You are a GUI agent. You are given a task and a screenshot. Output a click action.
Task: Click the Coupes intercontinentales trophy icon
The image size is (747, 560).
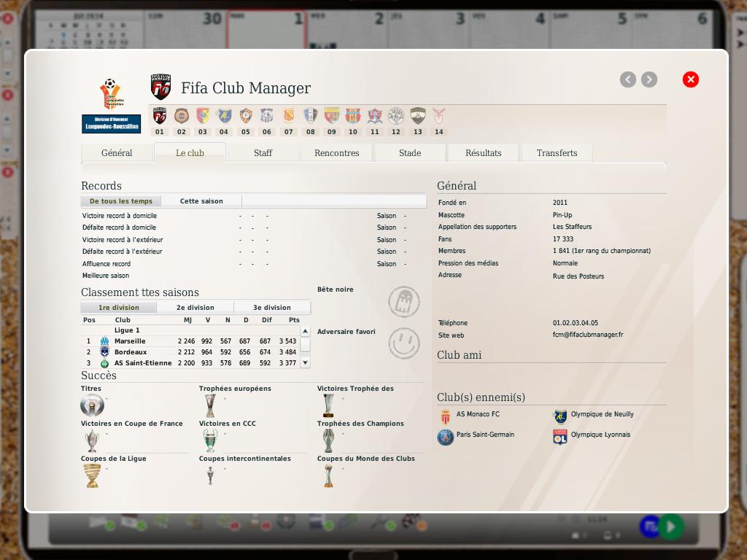[210, 475]
